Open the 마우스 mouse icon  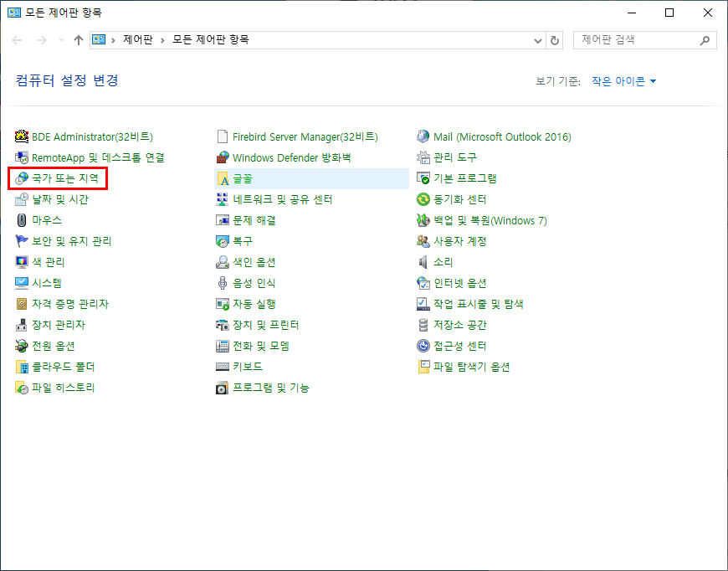[22, 220]
